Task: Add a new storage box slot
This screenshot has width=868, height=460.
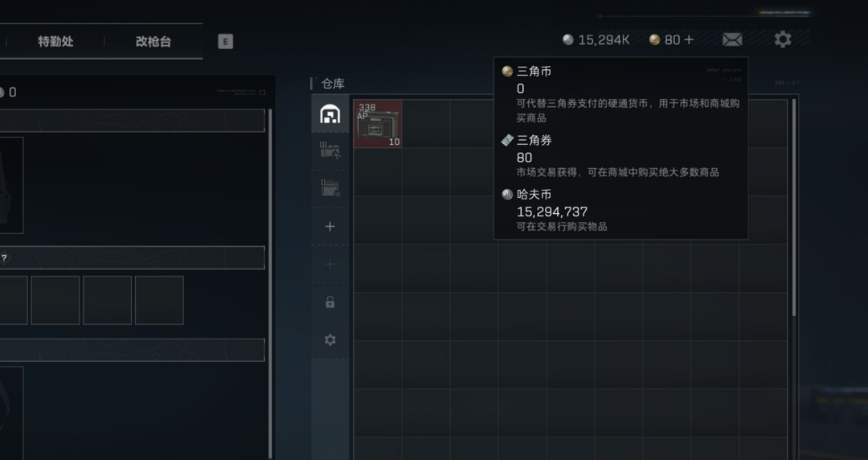Action: pyautogui.click(x=330, y=226)
